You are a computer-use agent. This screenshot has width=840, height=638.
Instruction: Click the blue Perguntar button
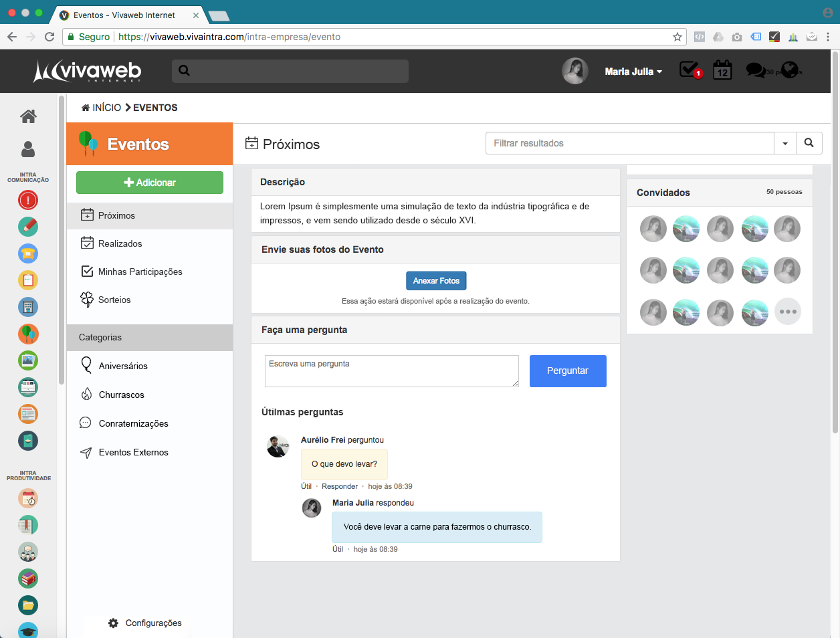coord(568,371)
